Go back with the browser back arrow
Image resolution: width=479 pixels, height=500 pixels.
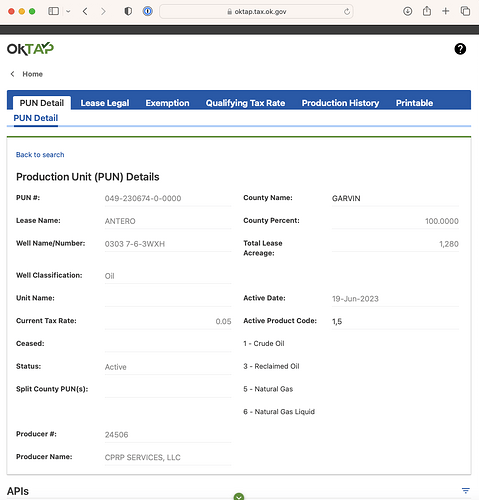click(x=85, y=11)
